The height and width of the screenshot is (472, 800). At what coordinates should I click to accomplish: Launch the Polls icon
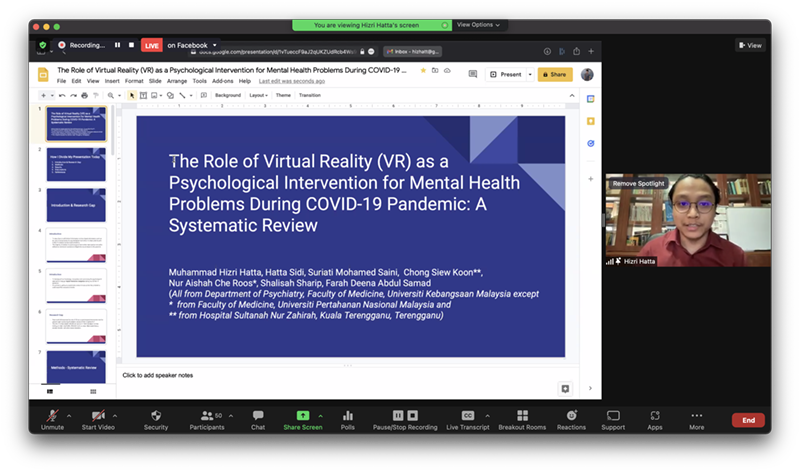[x=348, y=415]
